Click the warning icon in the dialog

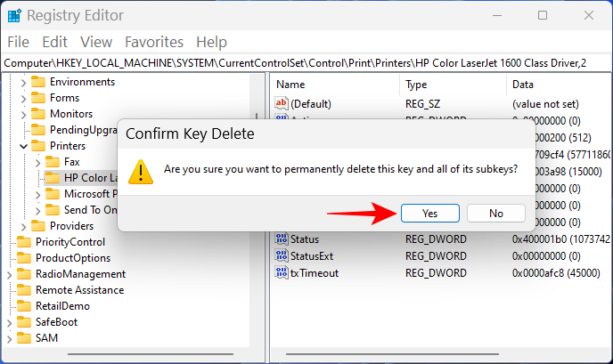[x=139, y=169]
